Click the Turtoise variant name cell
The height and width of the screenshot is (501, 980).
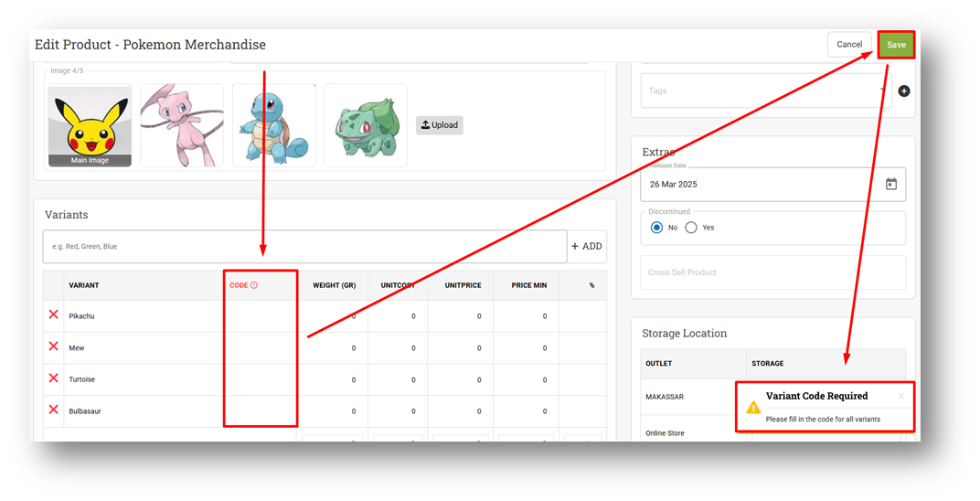point(144,379)
